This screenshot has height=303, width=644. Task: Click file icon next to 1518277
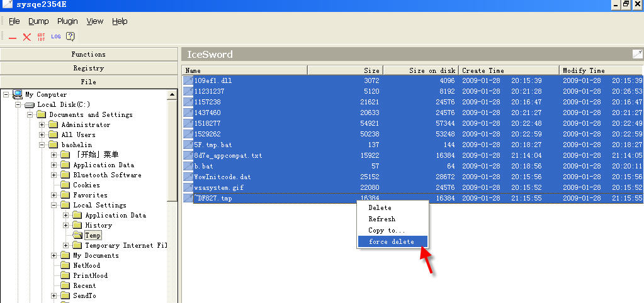tap(188, 123)
